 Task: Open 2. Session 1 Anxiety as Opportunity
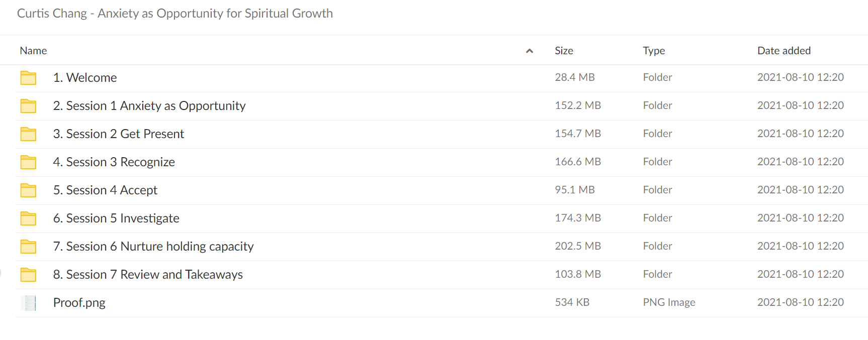click(149, 106)
